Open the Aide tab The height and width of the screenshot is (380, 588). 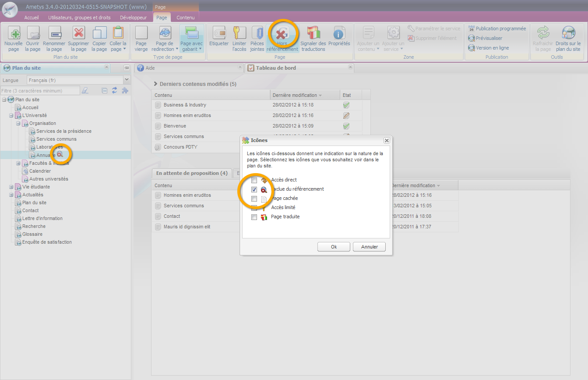(150, 68)
